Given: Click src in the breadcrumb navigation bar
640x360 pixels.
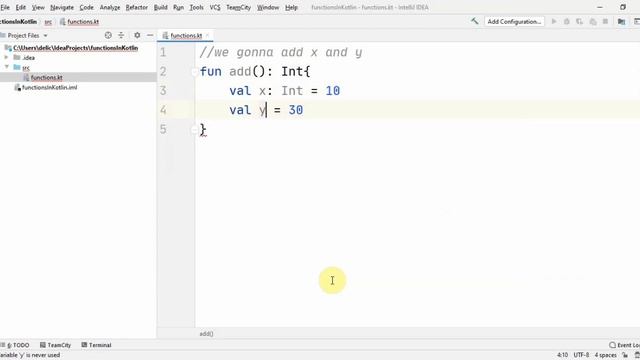Looking at the screenshot, I should [x=48, y=22].
